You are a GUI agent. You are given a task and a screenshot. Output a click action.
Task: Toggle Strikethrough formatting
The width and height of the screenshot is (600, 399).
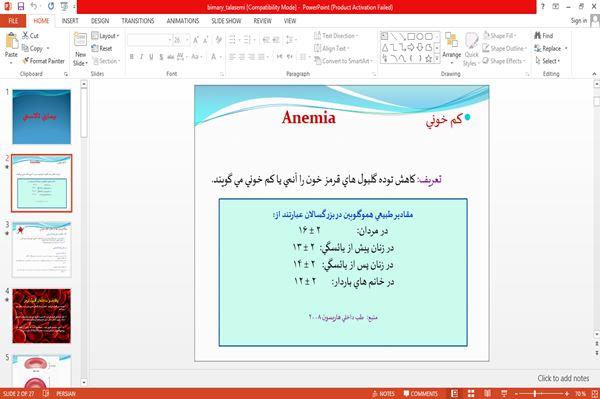pos(171,57)
